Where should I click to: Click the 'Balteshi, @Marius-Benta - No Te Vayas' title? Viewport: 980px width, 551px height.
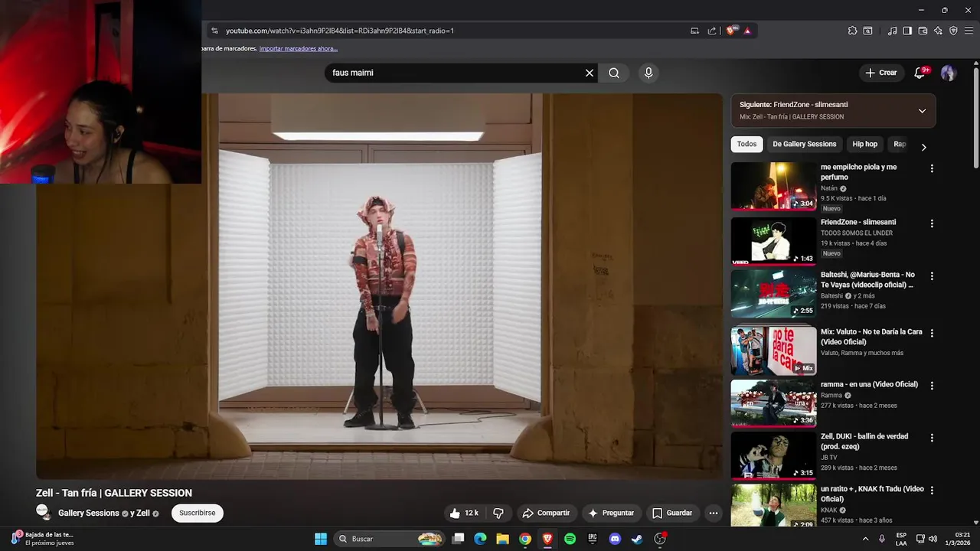pyautogui.click(x=867, y=279)
